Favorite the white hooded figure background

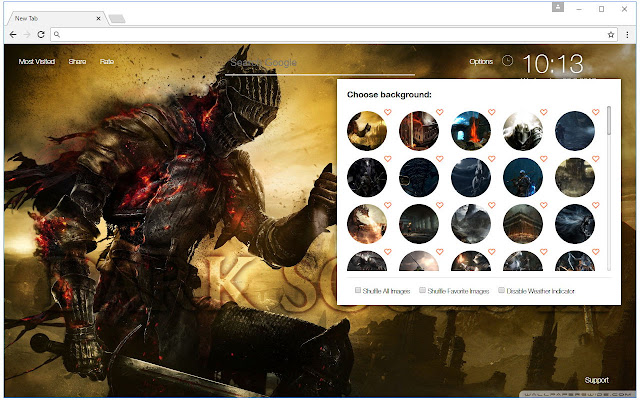(544, 112)
